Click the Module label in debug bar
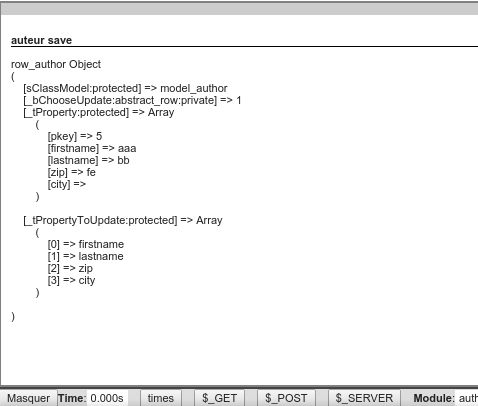The width and height of the screenshot is (478, 406). coord(434,398)
